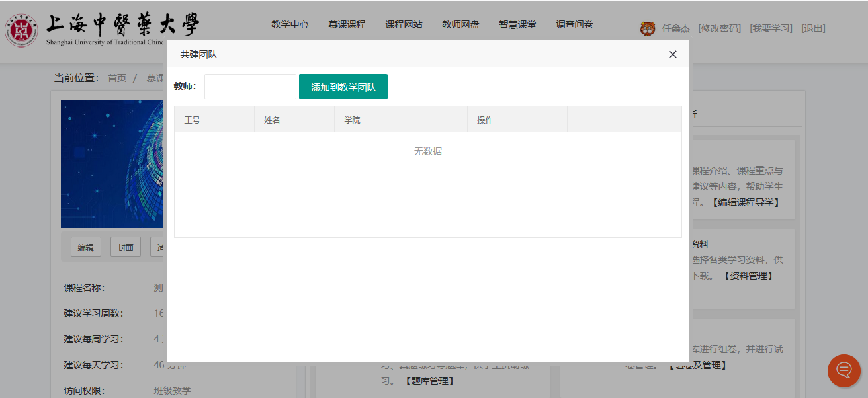The width and height of the screenshot is (868, 398).
Task: Click the 修改密码 link
Action: click(719, 28)
